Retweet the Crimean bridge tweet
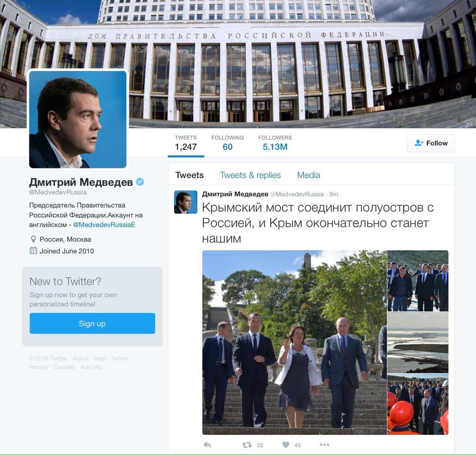The image size is (476, 455). tap(247, 445)
